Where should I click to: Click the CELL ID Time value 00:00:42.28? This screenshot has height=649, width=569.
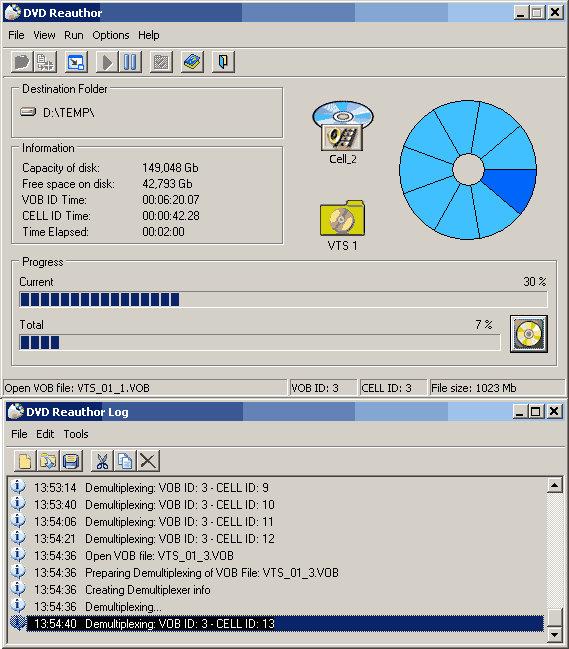pyautogui.click(x=170, y=216)
